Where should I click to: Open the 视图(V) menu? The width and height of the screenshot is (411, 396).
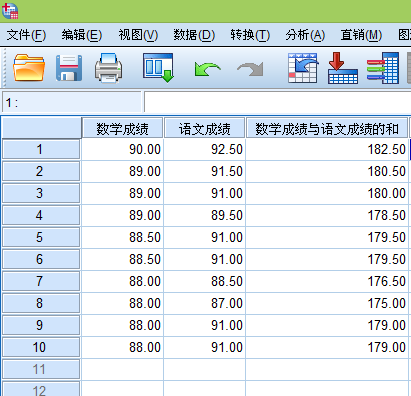coord(138,35)
